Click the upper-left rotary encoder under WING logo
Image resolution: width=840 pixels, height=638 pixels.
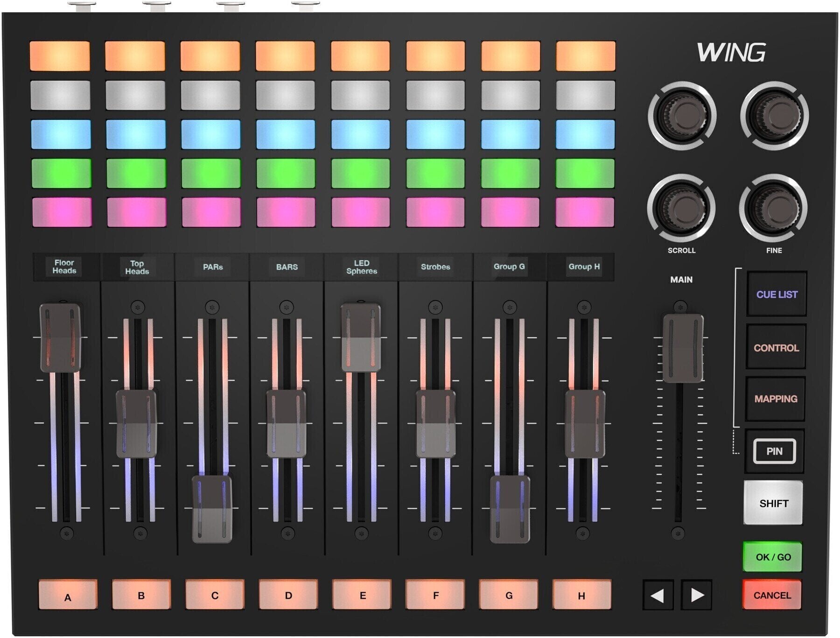[x=682, y=116]
